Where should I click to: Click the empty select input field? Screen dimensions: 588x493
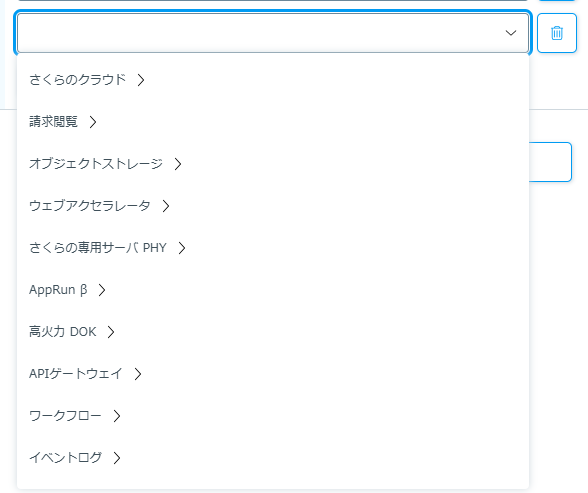[273, 33]
